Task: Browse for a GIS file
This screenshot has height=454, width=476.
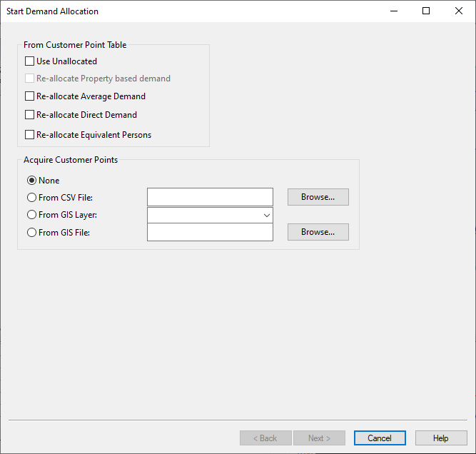Action: tap(318, 232)
